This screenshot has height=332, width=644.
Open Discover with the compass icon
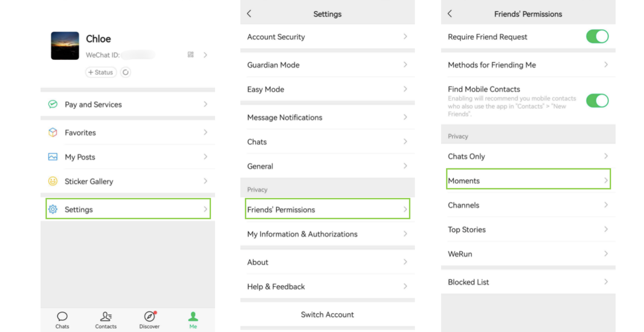[x=149, y=317]
